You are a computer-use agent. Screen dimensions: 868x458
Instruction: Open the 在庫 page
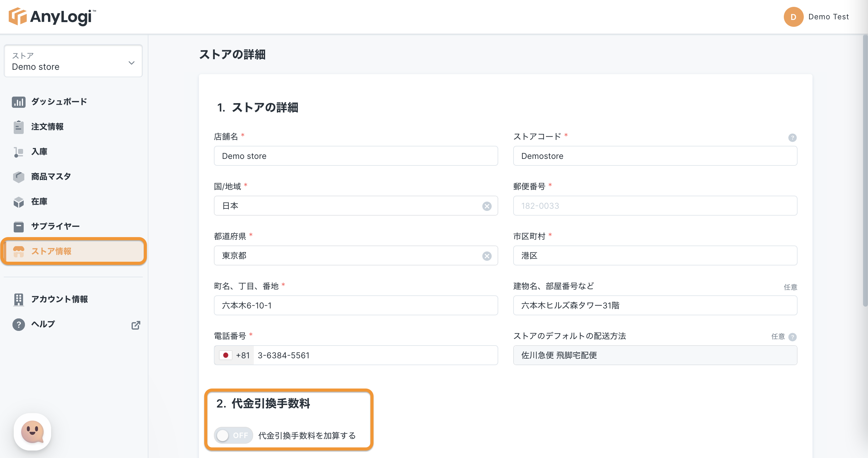pos(39,202)
